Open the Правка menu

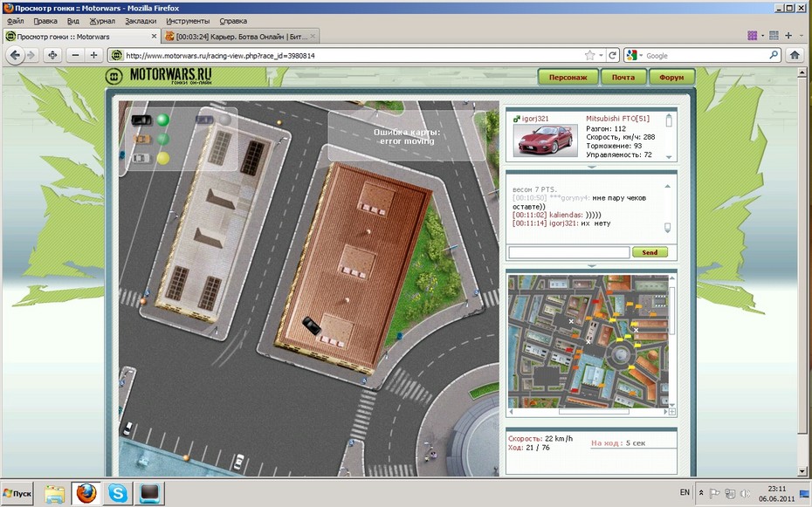[x=45, y=21]
